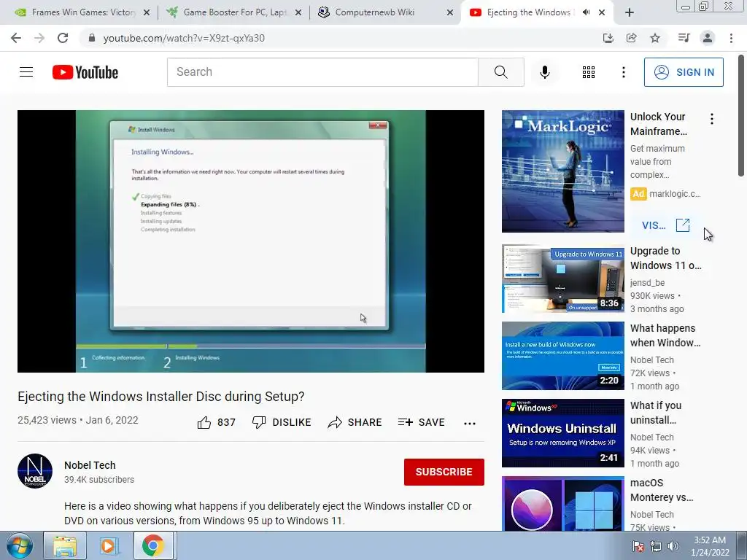Open more actions ellipsis under video
This screenshot has height=560, width=747.
pyautogui.click(x=470, y=423)
